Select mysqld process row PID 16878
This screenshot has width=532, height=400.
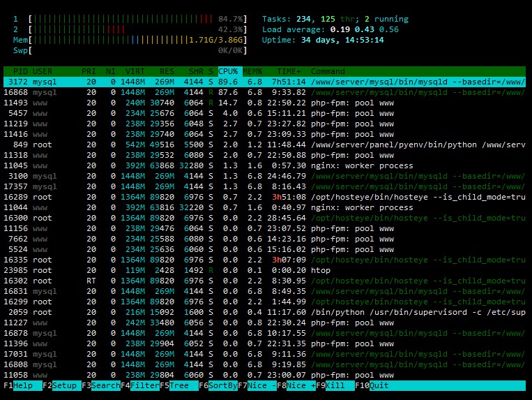pyautogui.click(x=264, y=334)
